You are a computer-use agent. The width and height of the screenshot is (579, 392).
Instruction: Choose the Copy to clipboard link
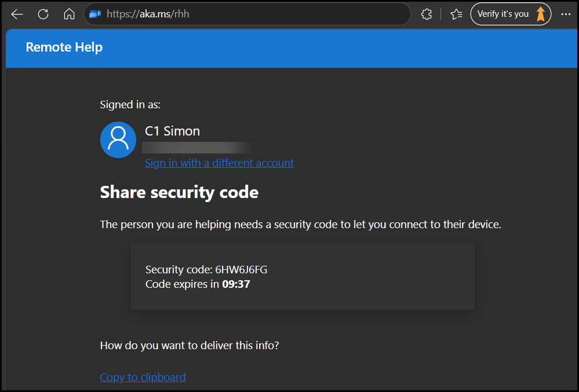143,378
